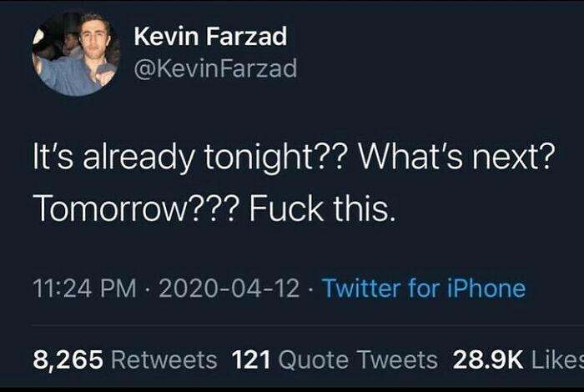Click the 2020-04-12 date

tap(229, 289)
